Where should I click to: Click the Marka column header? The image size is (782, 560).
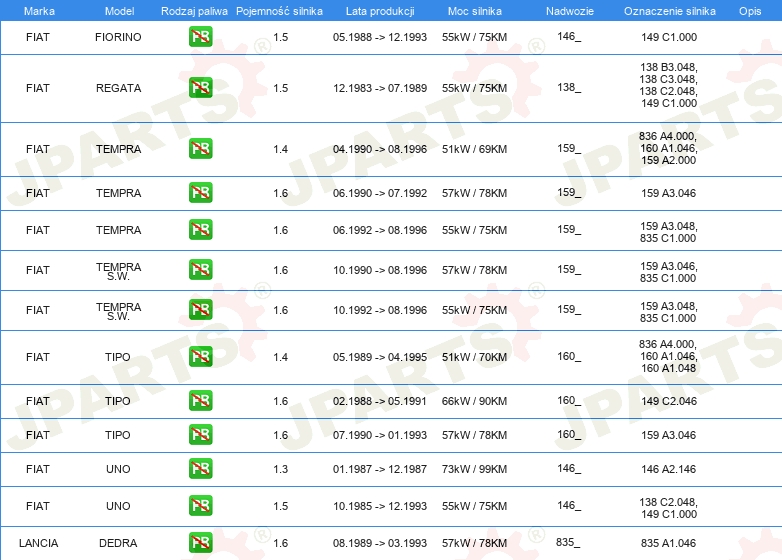tap(39, 11)
